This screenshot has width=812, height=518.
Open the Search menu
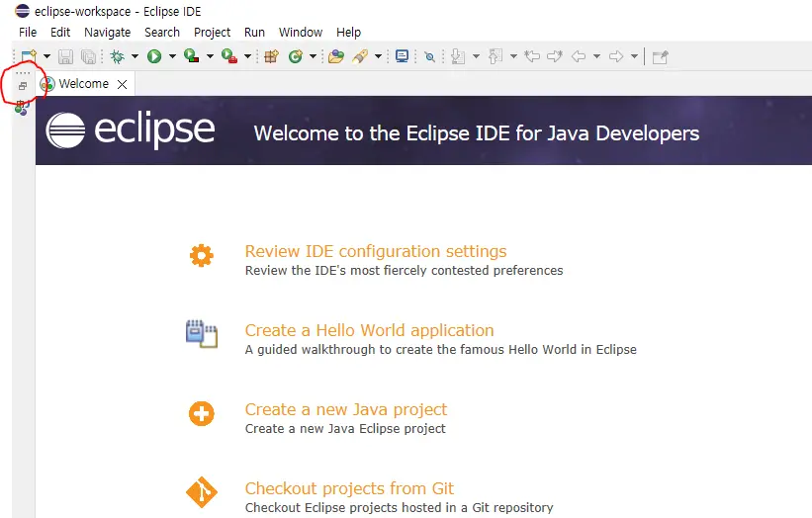[x=162, y=32]
